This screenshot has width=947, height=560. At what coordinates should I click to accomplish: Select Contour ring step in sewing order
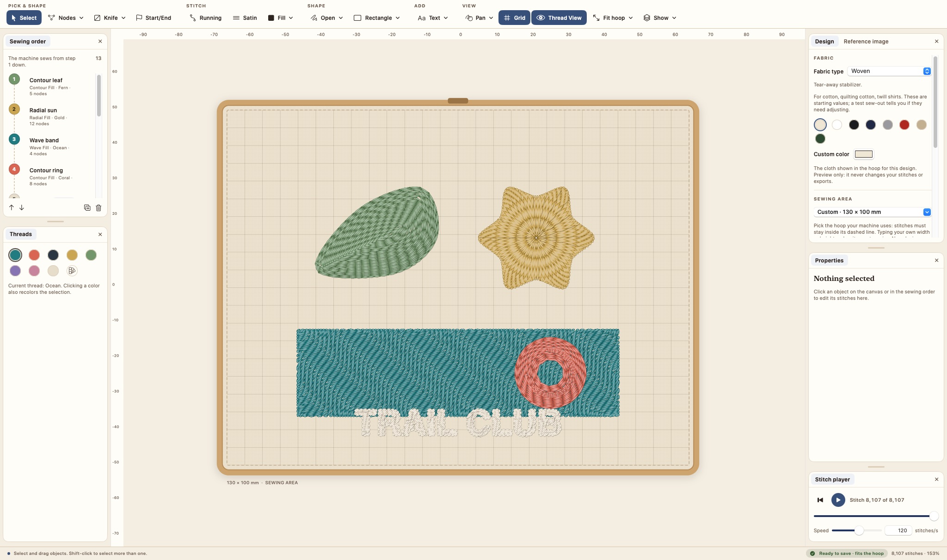click(52, 177)
